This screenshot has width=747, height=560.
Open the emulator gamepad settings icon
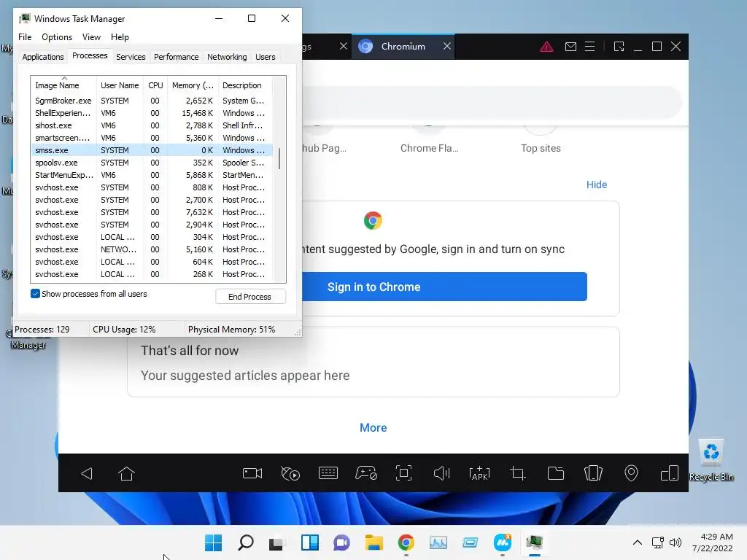click(x=366, y=473)
